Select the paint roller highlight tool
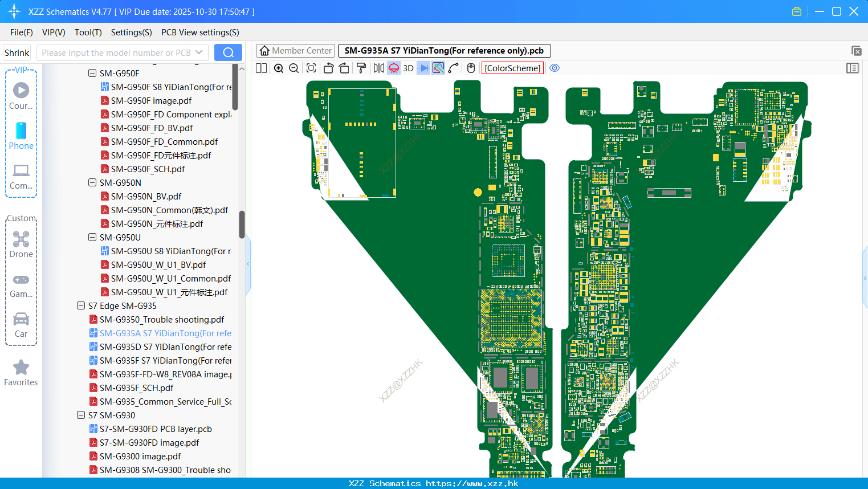Image resolution: width=868 pixels, height=489 pixels. tap(361, 68)
